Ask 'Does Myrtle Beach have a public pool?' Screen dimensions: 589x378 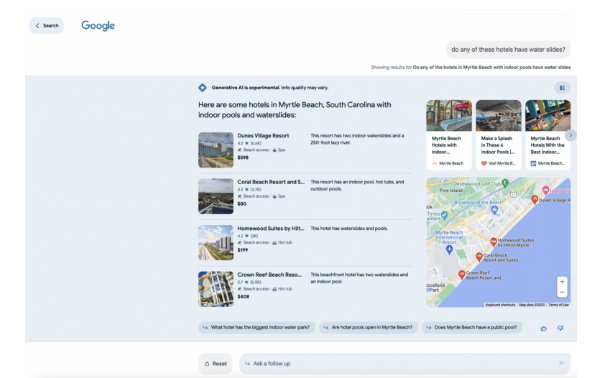click(472, 327)
